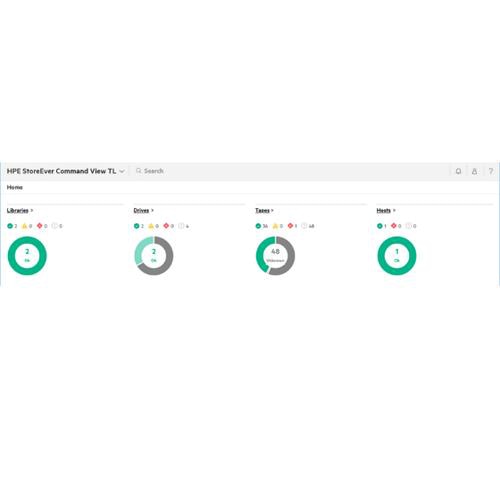The image size is (500, 500).
Task: Expand the chevron next to Libraries
Action: (x=32, y=210)
